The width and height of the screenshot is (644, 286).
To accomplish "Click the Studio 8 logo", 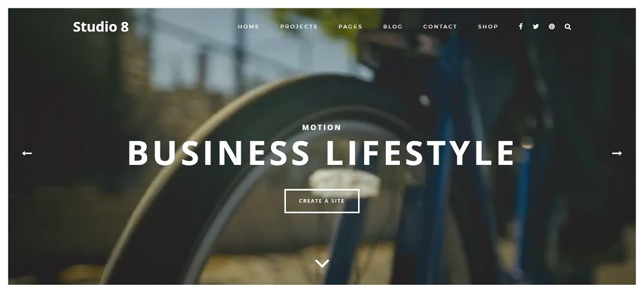I will 100,26.
